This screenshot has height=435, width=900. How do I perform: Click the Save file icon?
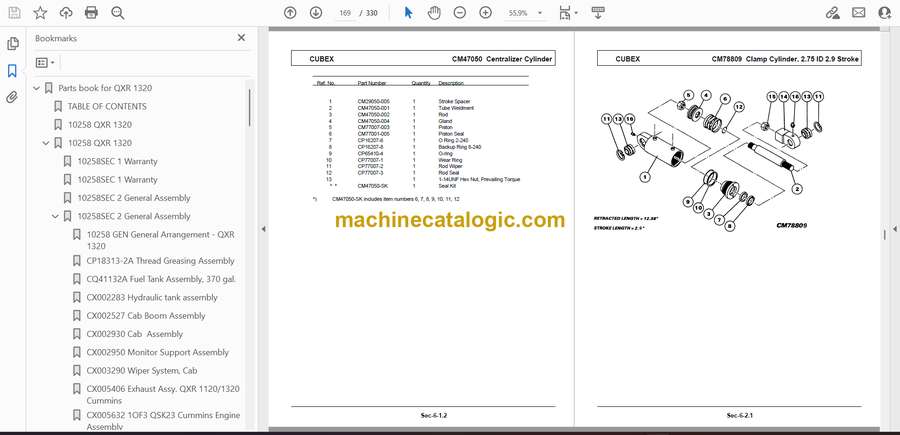tap(14, 13)
